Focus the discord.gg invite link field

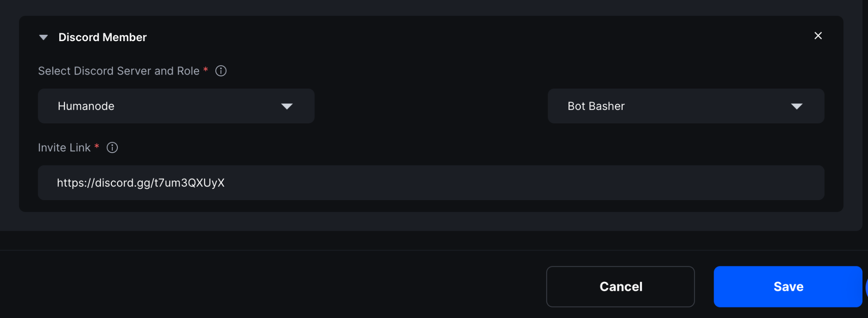click(x=431, y=183)
